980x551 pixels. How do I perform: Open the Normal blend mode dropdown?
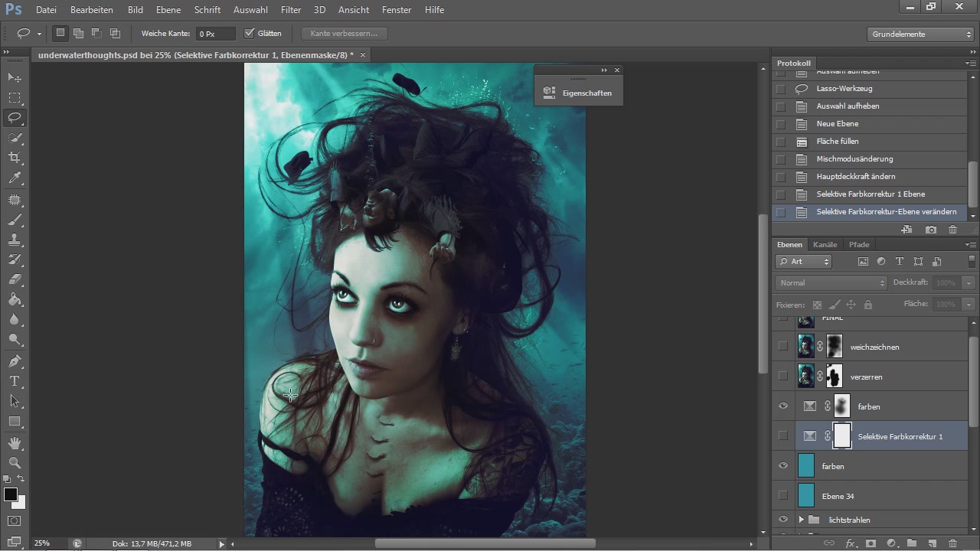click(x=831, y=282)
